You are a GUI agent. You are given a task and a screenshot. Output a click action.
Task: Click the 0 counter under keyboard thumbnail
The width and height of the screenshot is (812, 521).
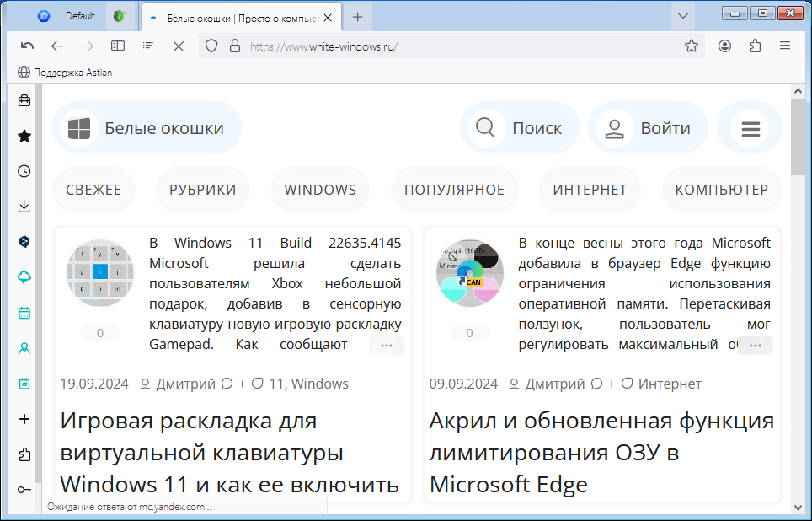tap(100, 333)
